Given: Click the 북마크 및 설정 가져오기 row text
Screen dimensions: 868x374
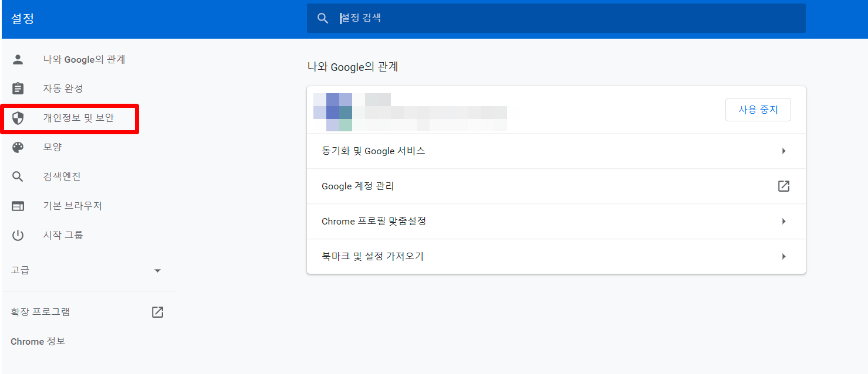Looking at the screenshot, I should pyautogui.click(x=373, y=256).
